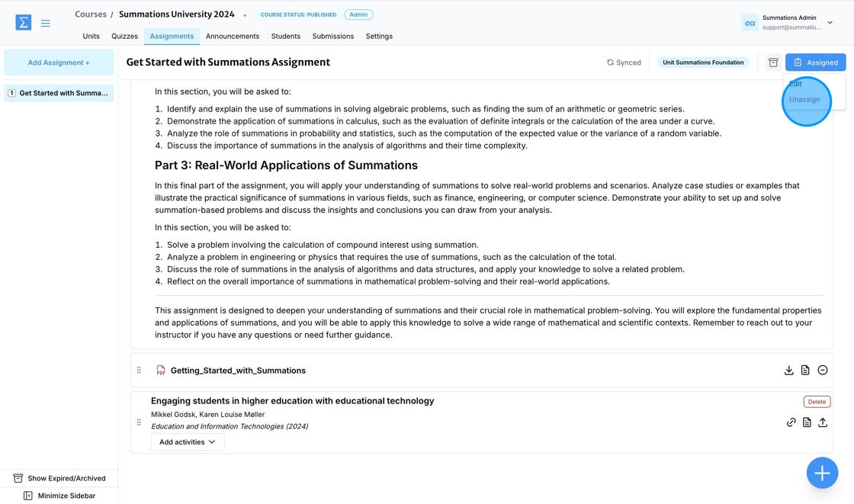Image resolution: width=854 pixels, height=504 pixels.
Task: View the Students tab
Action: tap(286, 37)
